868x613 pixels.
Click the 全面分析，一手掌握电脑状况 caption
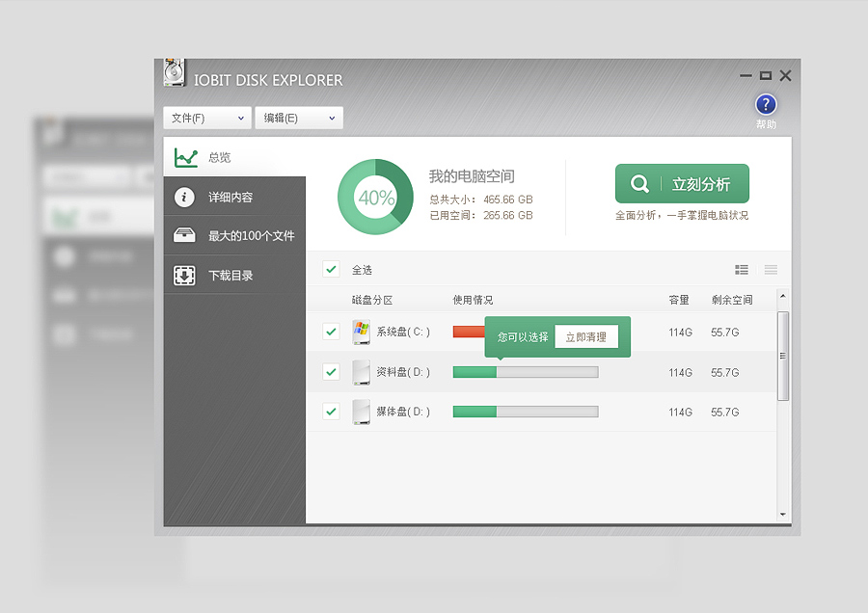(x=682, y=215)
